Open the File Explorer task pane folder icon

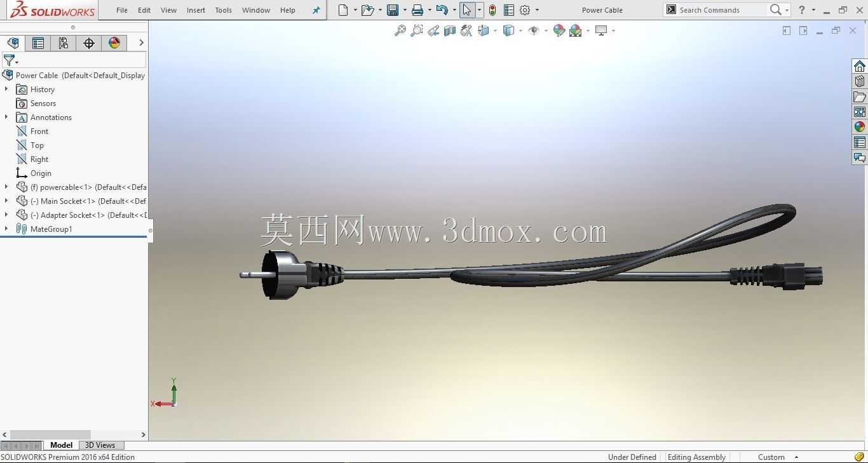pyautogui.click(x=860, y=97)
